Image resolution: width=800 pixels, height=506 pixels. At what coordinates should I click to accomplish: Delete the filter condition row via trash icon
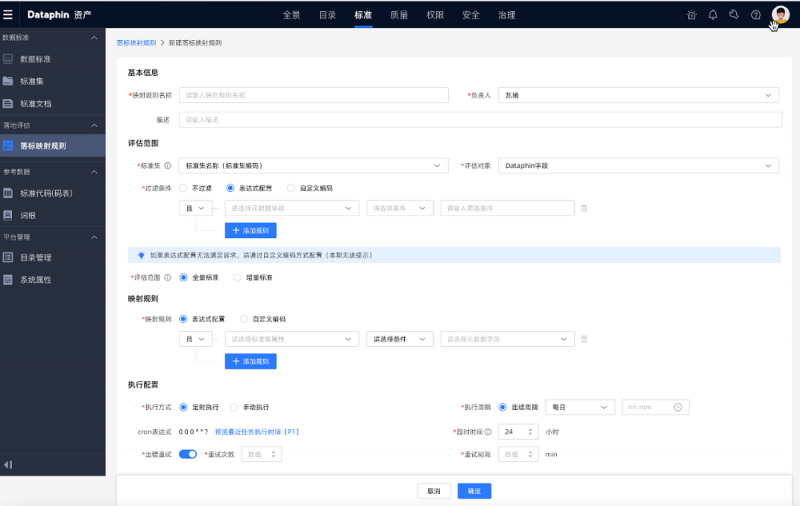[x=584, y=208]
